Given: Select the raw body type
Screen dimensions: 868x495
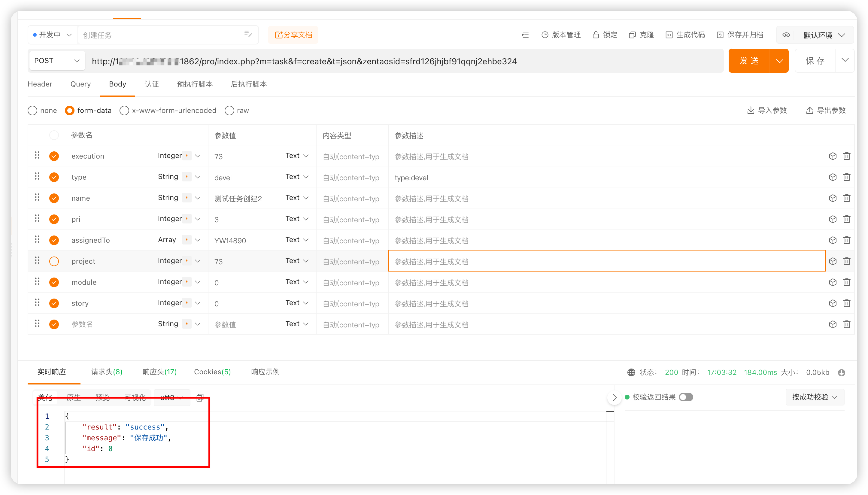Looking at the screenshot, I should click(x=230, y=111).
